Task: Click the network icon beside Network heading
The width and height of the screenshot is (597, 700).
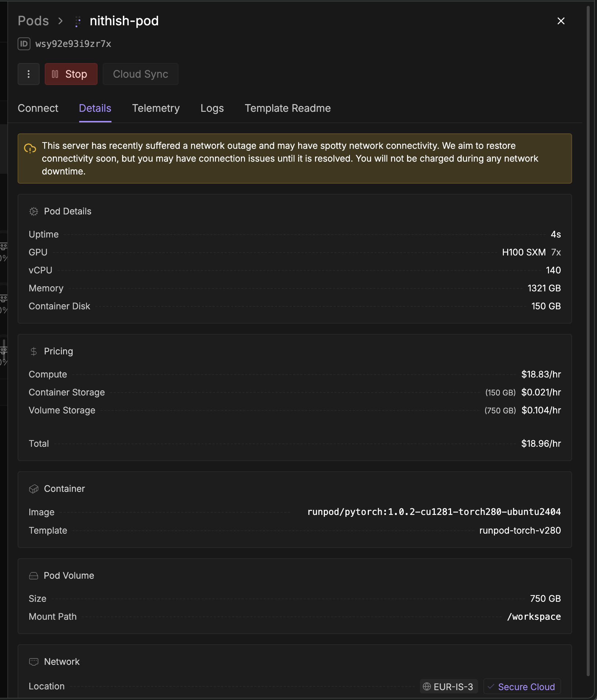Action: point(33,662)
